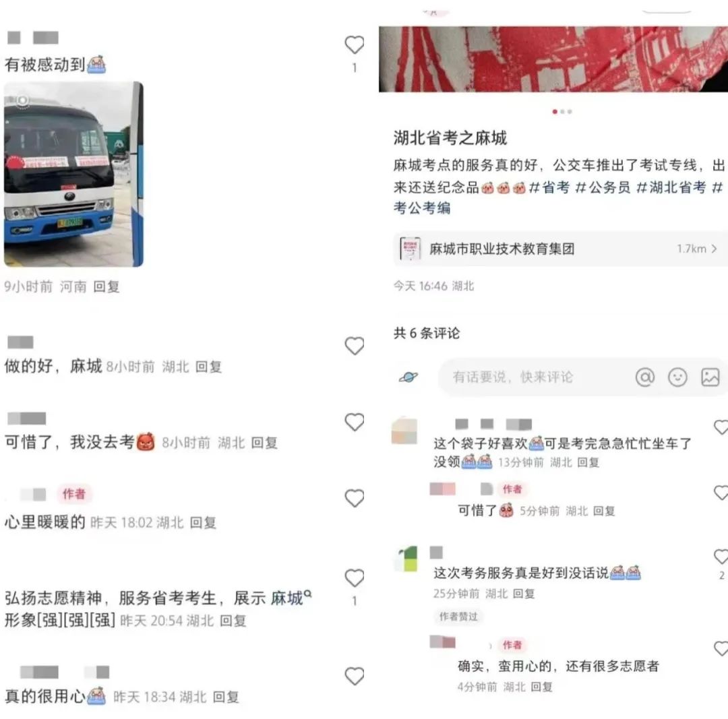The height and width of the screenshot is (719, 728).
Task: Tap heart beside '心里暖暖的' comment
Action: [355, 498]
